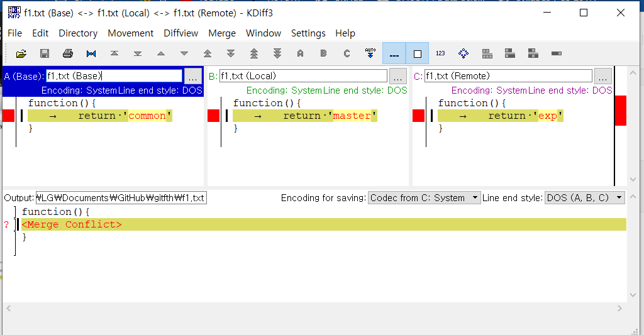644x335 pixels.
Task: Click the A (Base) file name input field
Action: tap(114, 76)
